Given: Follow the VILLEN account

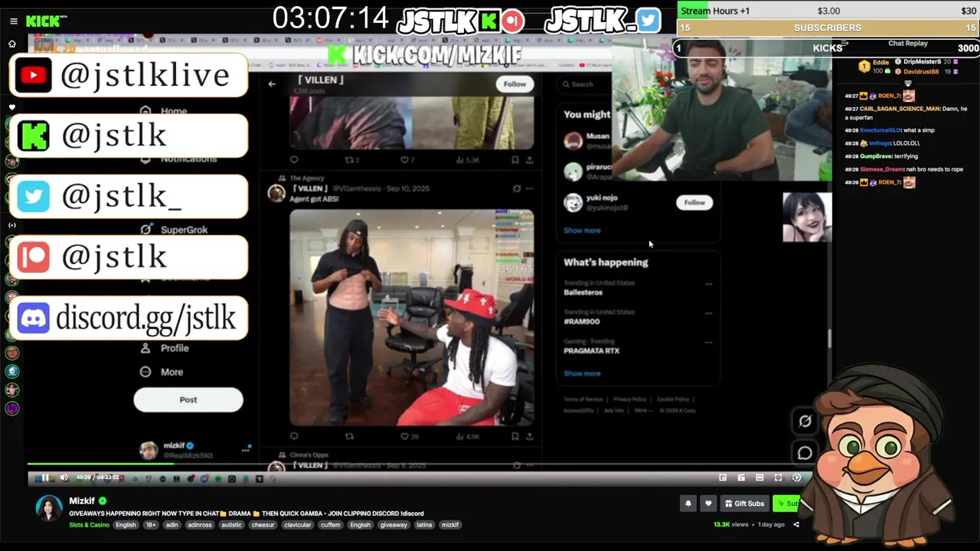Looking at the screenshot, I should 514,84.
